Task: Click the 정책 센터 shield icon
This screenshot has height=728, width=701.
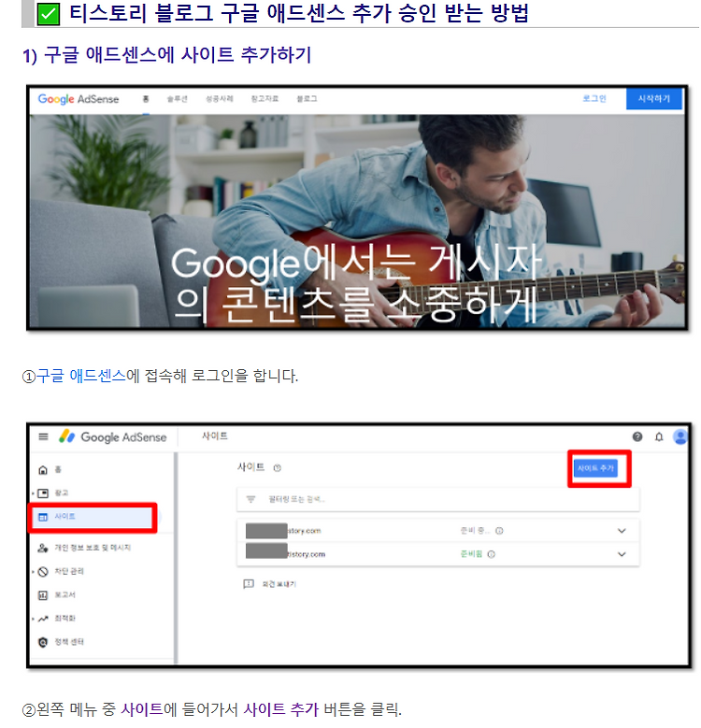Action: 43,642
